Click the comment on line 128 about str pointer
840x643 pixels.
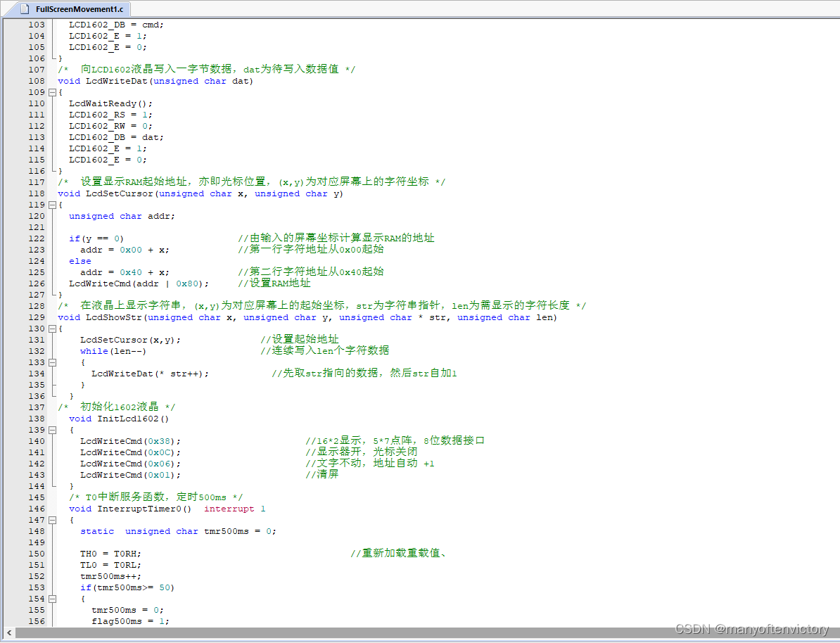click(x=322, y=305)
